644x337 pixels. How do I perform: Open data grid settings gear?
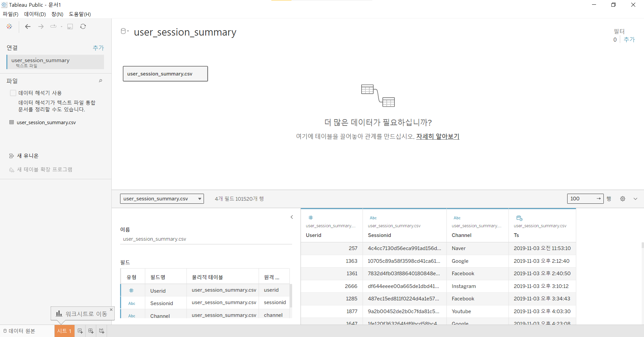point(623,199)
